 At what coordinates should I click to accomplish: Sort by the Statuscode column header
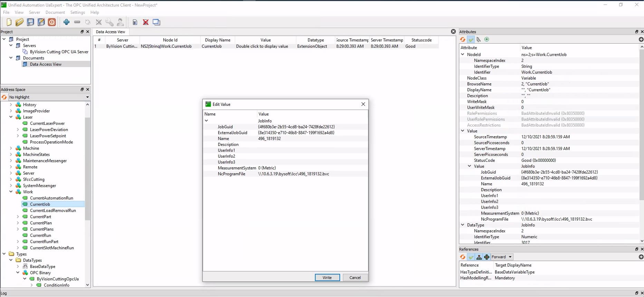(x=421, y=40)
